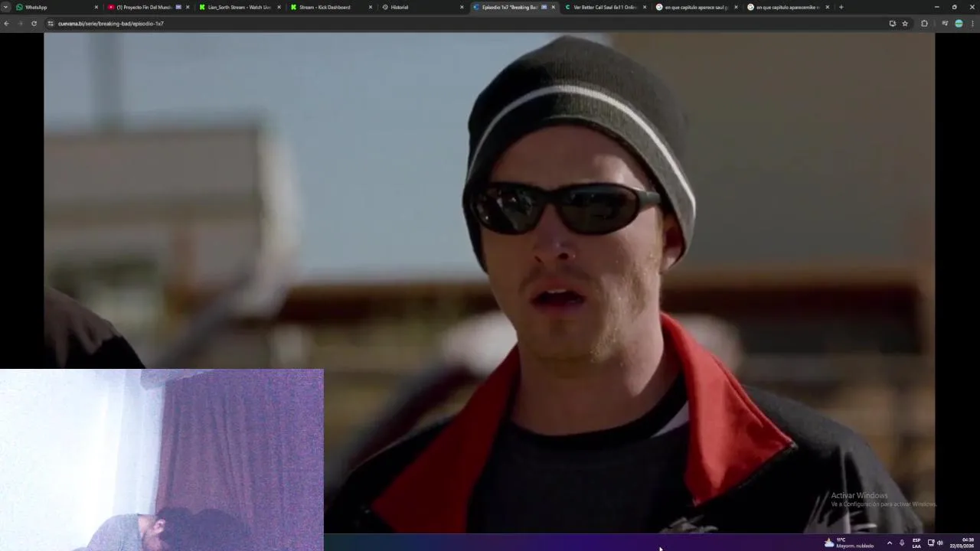This screenshot has width=980, height=551.
Task: Close the Ver Better Call Saul tab
Action: [645, 7]
